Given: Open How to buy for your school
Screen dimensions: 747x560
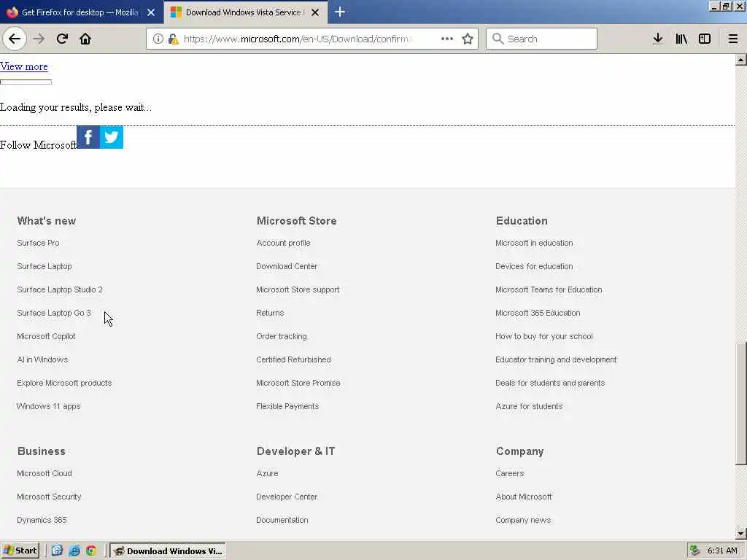Looking at the screenshot, I should (x=544, y=336).
